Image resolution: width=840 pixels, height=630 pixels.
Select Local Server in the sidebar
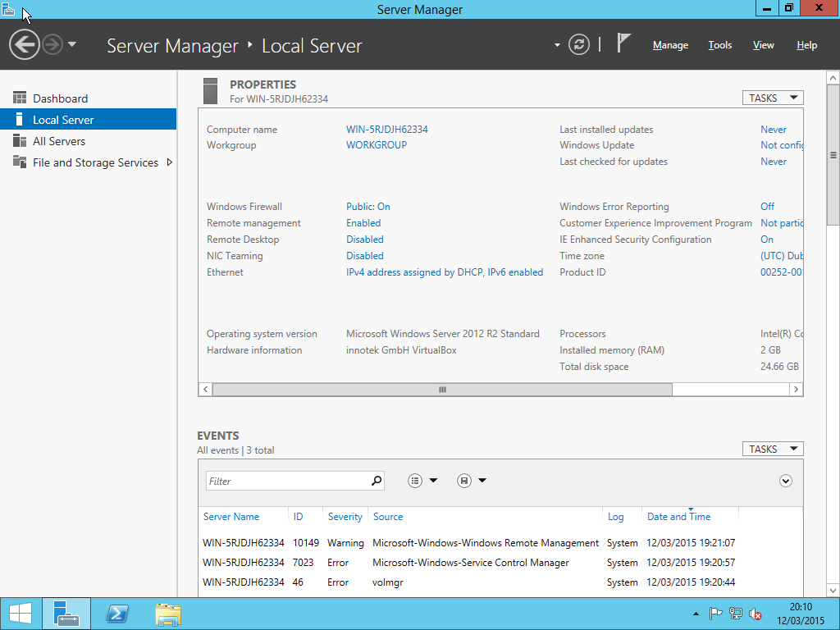(89, 120)
